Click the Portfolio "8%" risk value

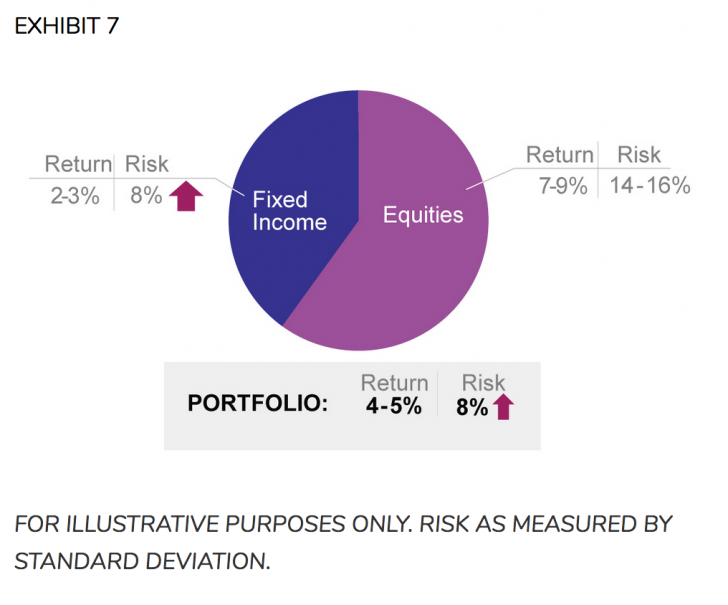(x=471, y=407)
